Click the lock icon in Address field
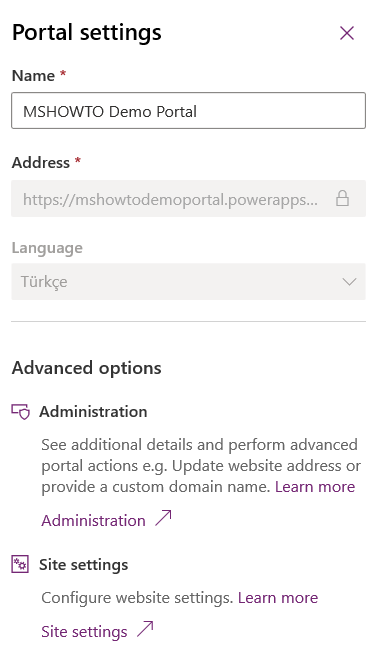Image resolution: width=376 pixels, height=659 pixels. [x=342, y=198]
